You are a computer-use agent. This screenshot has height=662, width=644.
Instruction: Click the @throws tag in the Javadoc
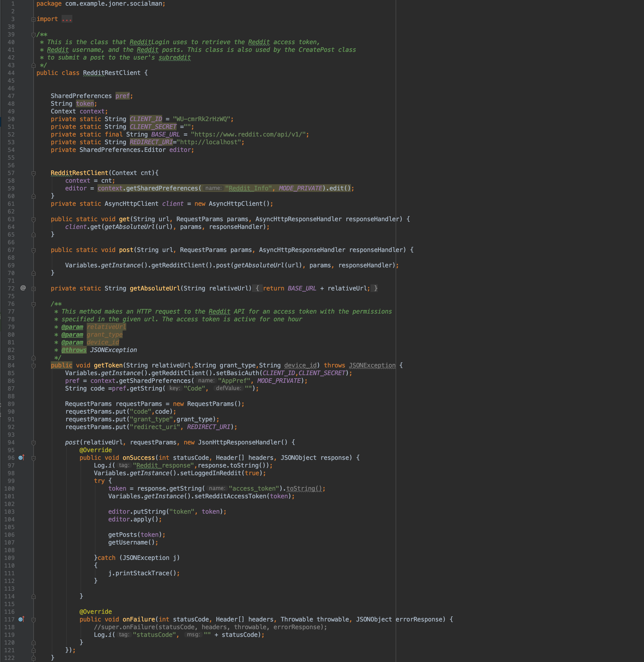point(74,350)
